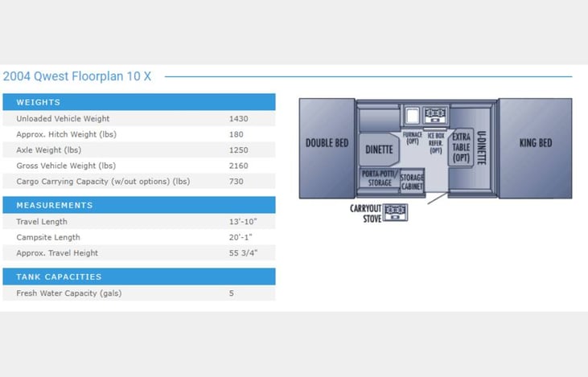
Task: Select the campsite length value 20'-1"
Action: (241, 238)
